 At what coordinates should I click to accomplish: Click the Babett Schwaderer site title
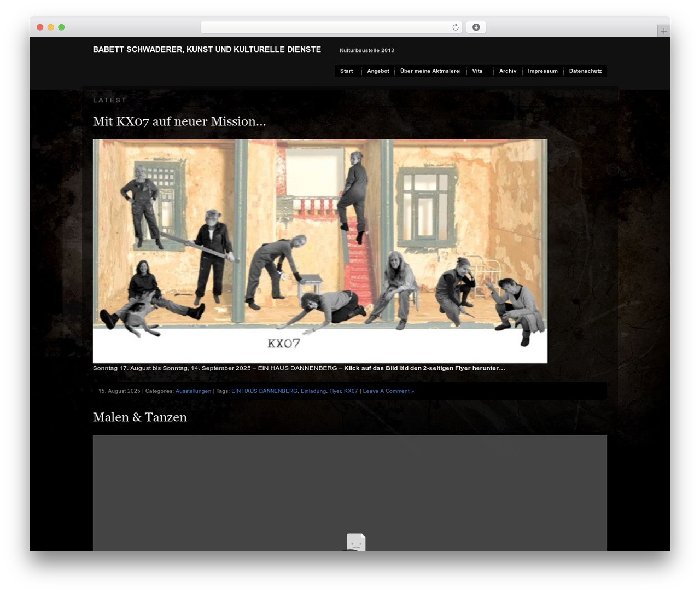(207, 49)
